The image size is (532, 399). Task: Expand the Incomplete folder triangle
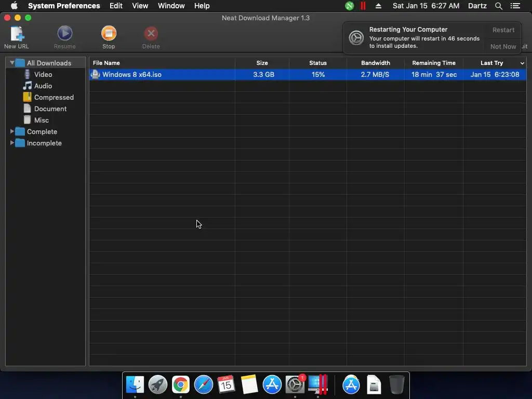pyautogui.click(x=12, y=143)
